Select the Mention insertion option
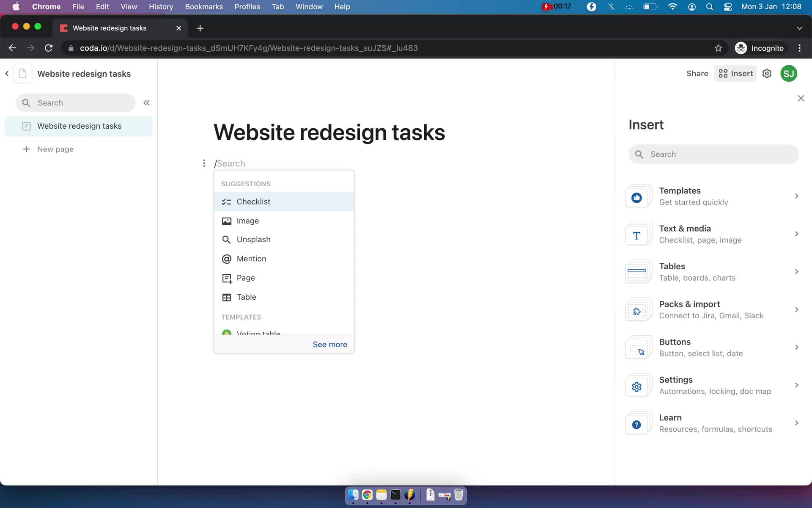This screenshot has width=812, height=508. tap(251, 258)
